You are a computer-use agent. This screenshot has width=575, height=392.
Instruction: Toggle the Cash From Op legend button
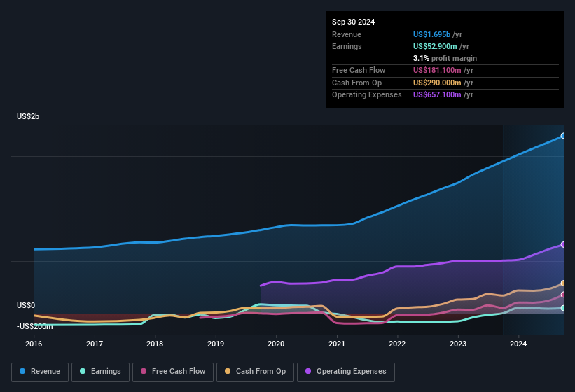(255, 372)
